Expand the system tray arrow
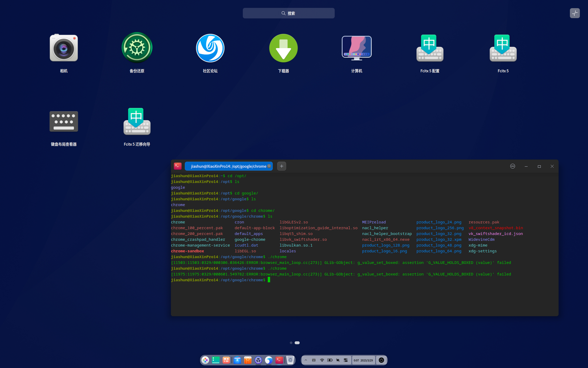This screenshot has height=368, width=588. (306, 360)
